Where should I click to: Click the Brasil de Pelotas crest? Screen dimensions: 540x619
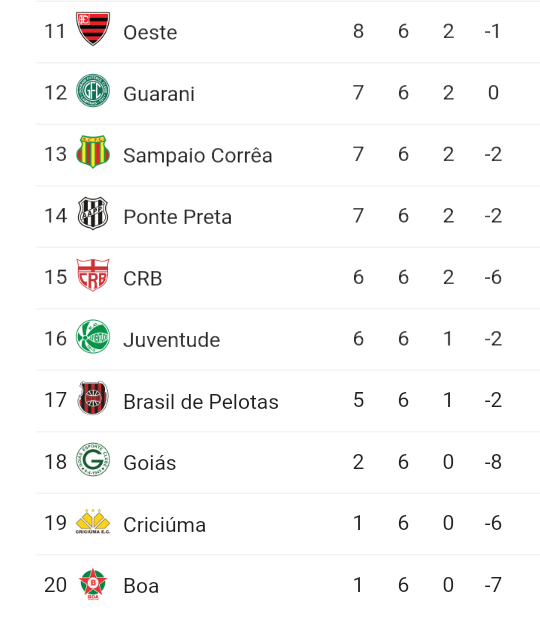[93, 398]
